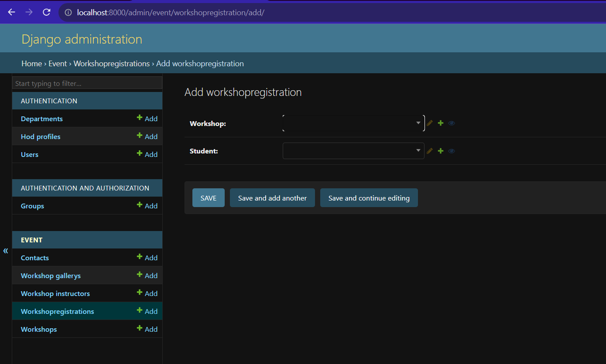
Task: Click the green plus next to the Student field
Action: (441, 151)
